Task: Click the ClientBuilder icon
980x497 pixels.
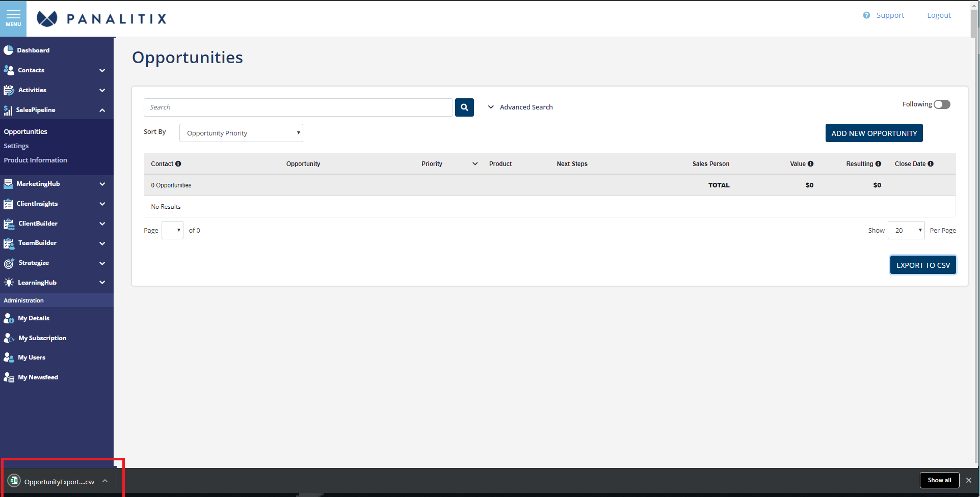Action: [x=9, y=224]
